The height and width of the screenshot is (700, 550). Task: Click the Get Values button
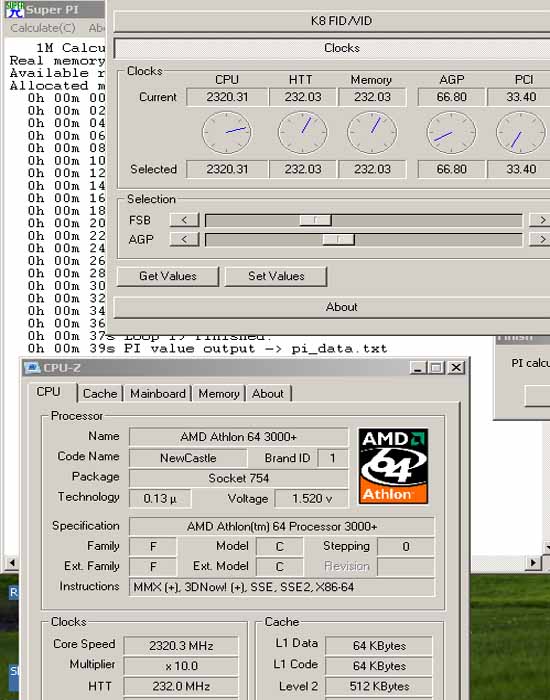pos(168,276)
